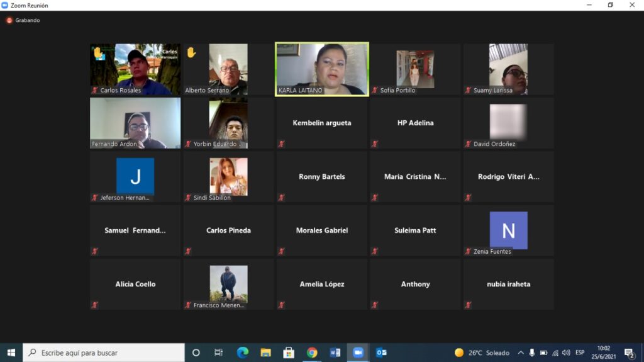Launch Microsoft Edge from the taskbar
Screen dimensions: 644x362
243,353
